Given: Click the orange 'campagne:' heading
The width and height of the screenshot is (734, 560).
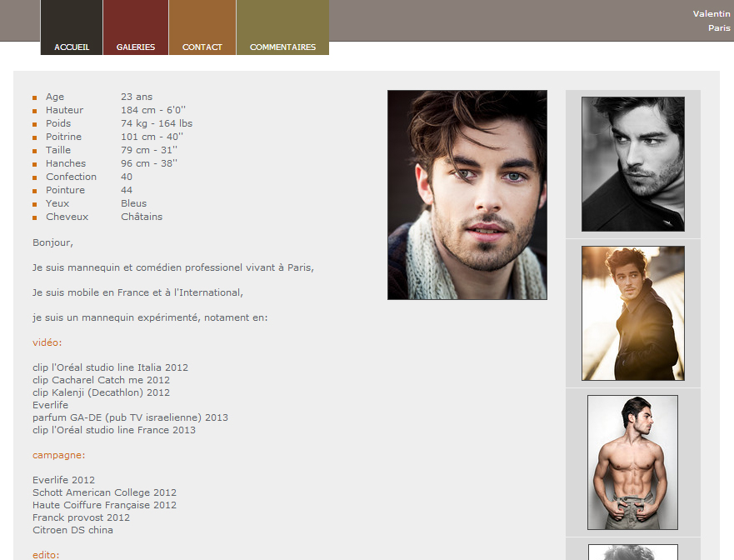Looking at the screenshot, I should pyautogui.click(x=59, y=455).
